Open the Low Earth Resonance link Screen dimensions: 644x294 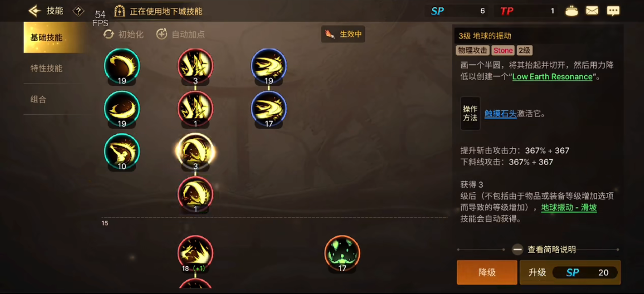point(552,77)
